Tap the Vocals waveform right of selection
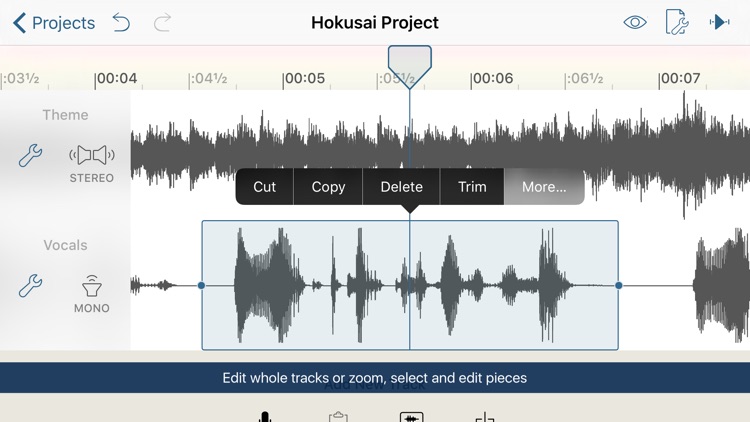Viewport: 750px width, 422px height. 721,285
